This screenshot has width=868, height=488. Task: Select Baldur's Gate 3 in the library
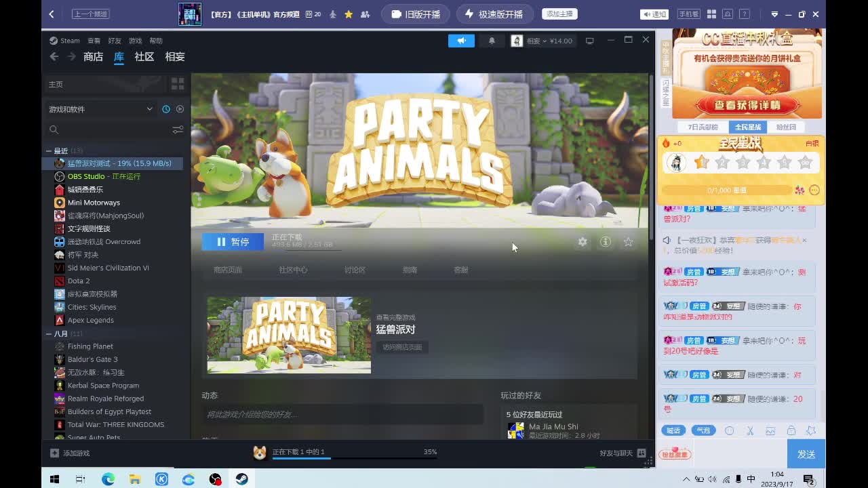(113, 359)
